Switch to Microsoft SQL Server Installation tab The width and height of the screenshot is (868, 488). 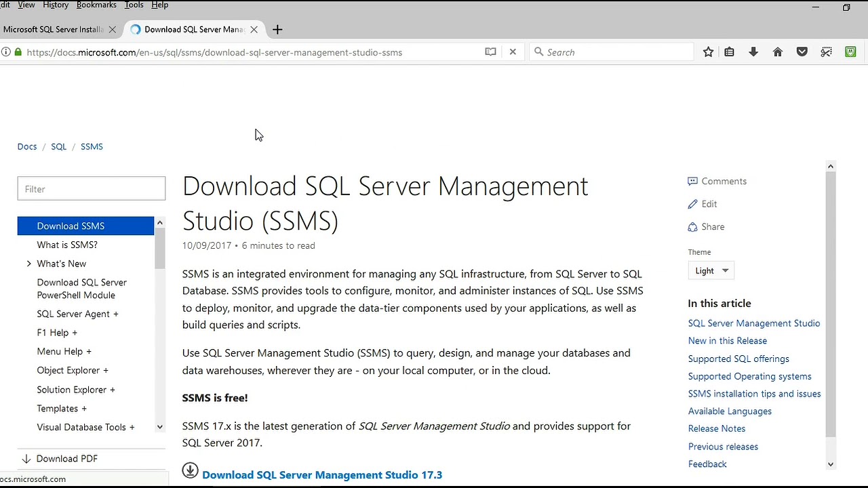pos(53,30)
